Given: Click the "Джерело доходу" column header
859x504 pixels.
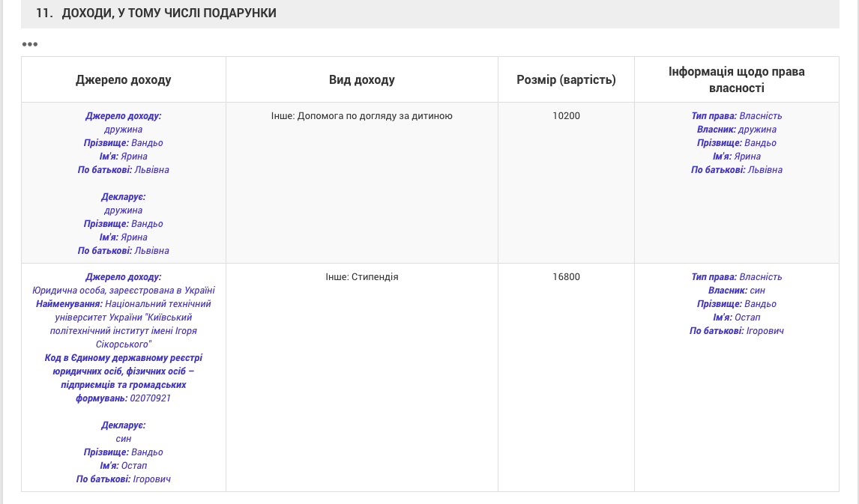Looking at the screenshot, I should (124, 79).
